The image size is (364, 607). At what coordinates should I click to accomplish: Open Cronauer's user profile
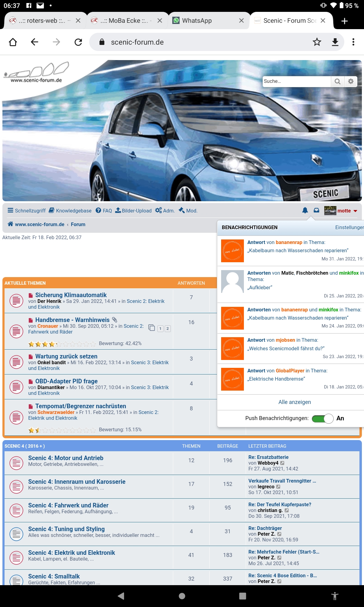coord(48,326)
